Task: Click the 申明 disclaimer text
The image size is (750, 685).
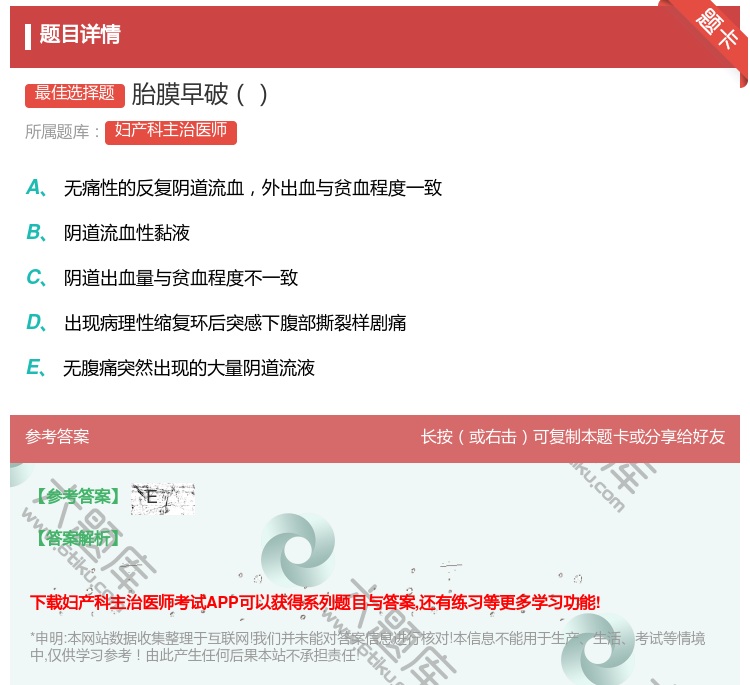Action: point(367,646)
